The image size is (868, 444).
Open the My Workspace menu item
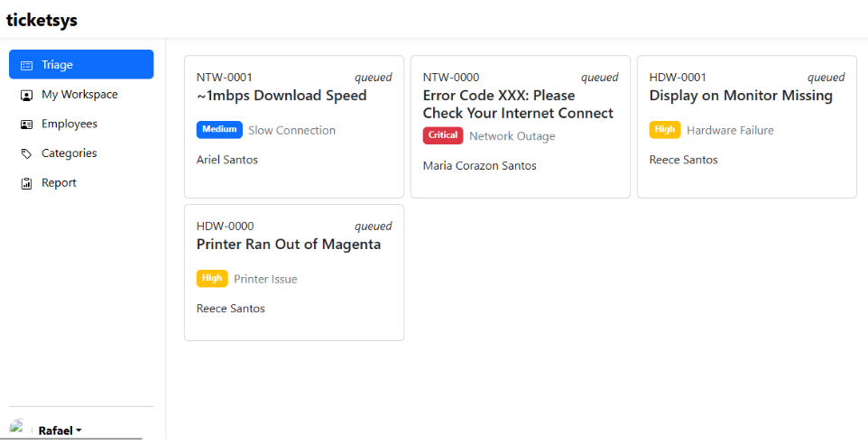[x=79, y=95]
